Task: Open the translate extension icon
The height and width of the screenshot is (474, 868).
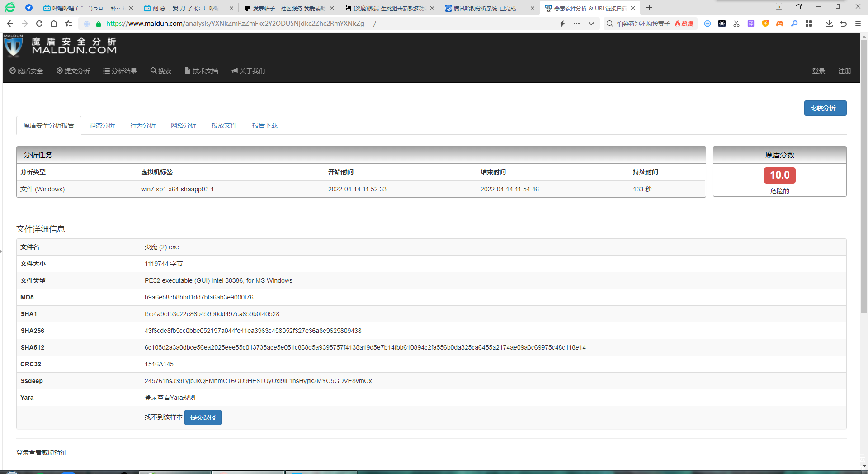Action: 751,24
